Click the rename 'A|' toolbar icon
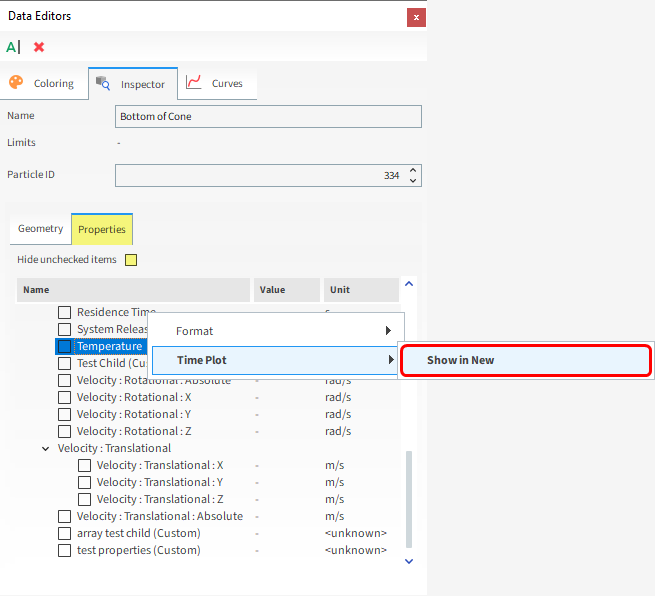The height and width of the screenshot is (596, 655). (13, 47)
